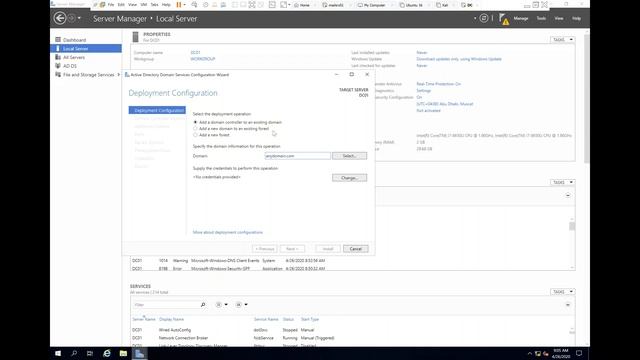
Task: Click the Server Manager refresh icon
Action: (x=484, y=18)
